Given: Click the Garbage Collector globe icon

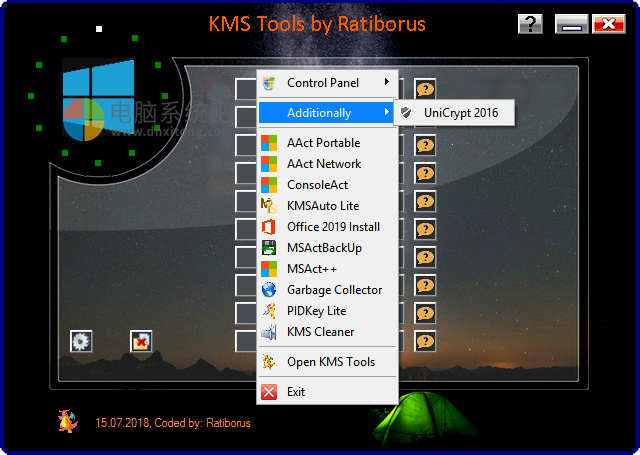Looking at the screenshot, I should tap(269, 290).
